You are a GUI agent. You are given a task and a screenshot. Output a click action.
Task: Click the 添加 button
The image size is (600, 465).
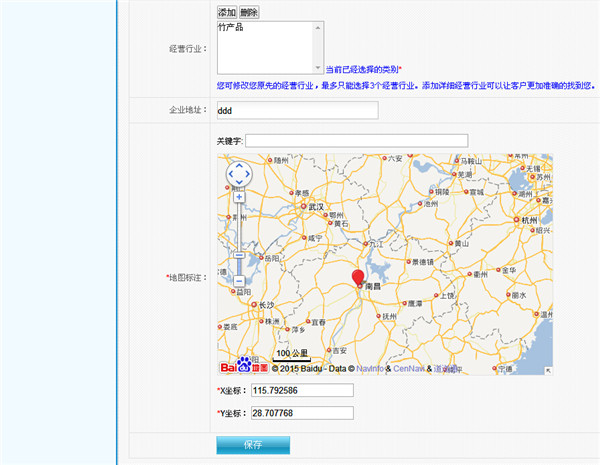[227, 12]
